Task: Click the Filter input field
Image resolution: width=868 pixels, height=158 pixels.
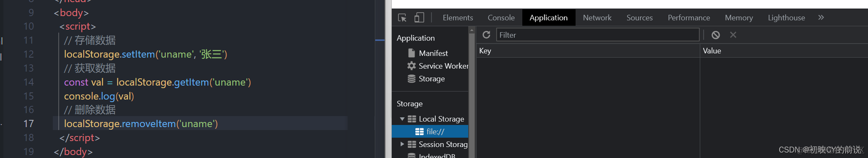Action: (598, 35)
